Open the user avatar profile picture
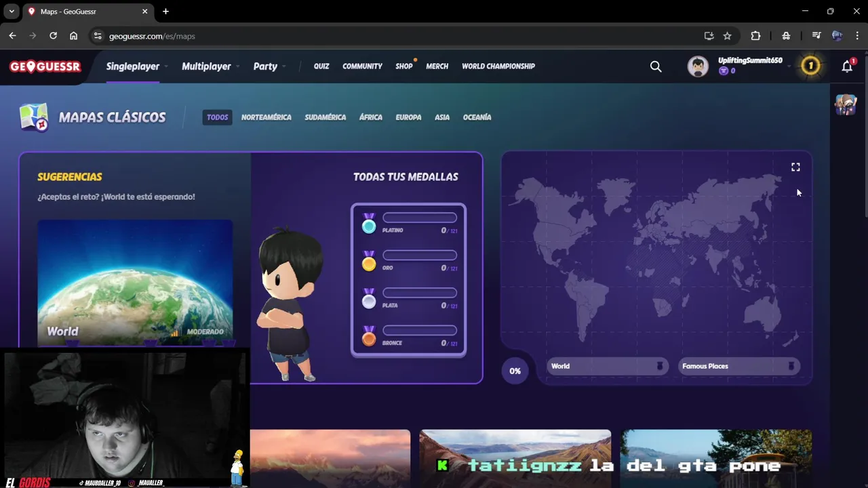 698,66
